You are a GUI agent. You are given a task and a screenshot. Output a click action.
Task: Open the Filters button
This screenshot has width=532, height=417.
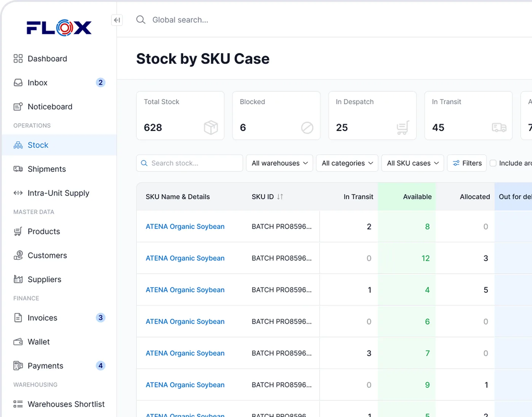click(467, 163)
